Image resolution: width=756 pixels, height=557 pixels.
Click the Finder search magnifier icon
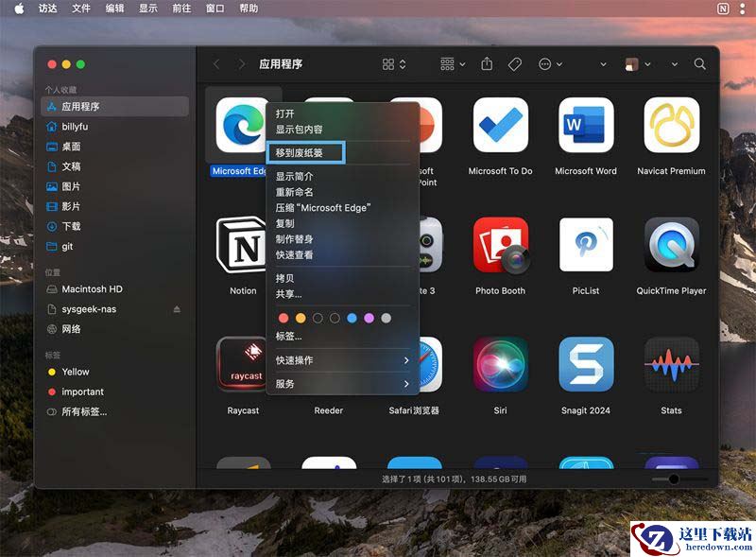pos(699,64)
